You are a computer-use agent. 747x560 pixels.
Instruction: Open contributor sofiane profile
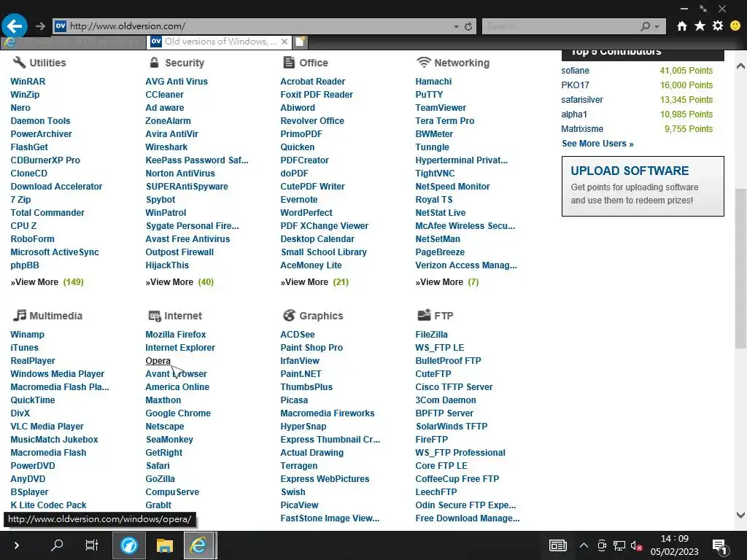(575, 71)
